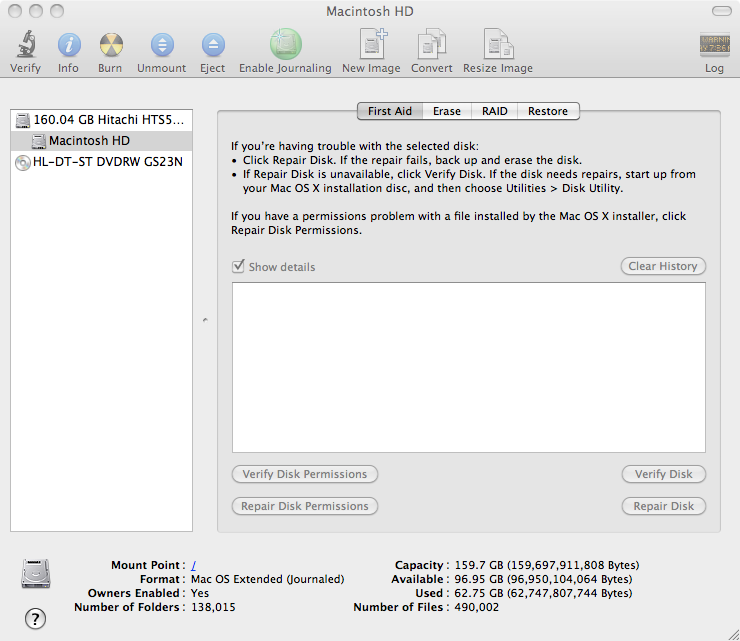Viewport: 740px width, 641px height.
Task: Open the Info toolbar icon
Action: (x=69, y=45)
